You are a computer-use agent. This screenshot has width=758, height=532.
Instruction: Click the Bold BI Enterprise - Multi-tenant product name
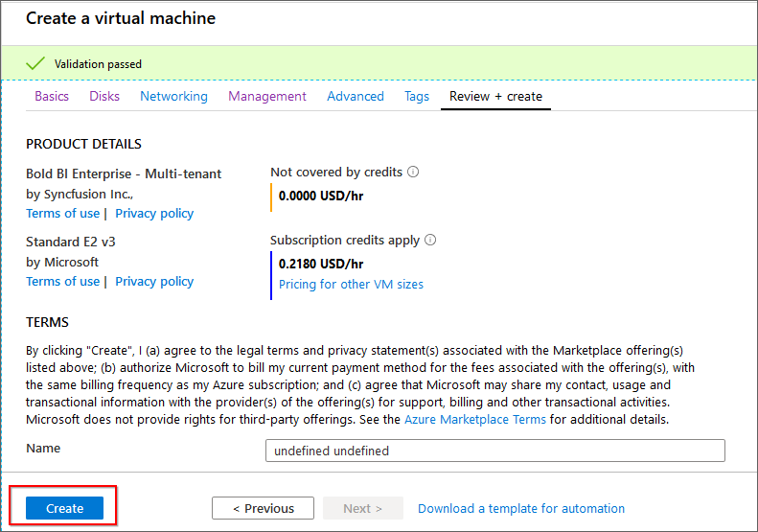124,173
